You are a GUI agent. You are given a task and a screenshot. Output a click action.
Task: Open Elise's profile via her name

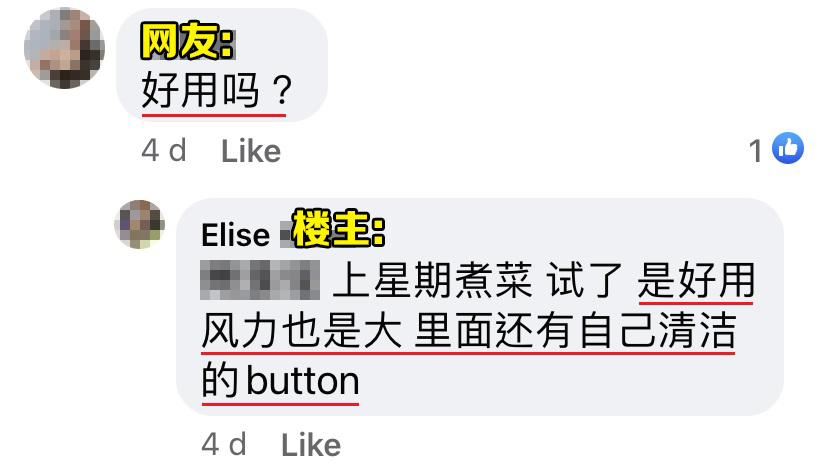coord(236,235)
